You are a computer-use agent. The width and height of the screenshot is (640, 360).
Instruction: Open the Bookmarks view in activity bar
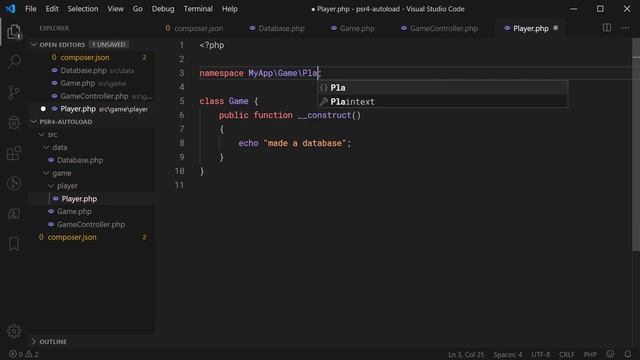click(x=14, y=244)
